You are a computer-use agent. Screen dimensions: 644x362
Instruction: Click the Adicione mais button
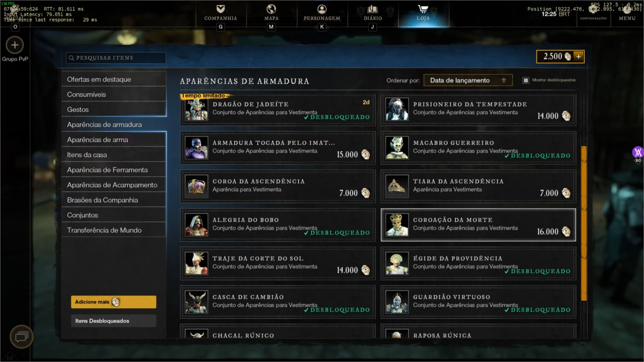pyautogui.click(x=114, y=302)
